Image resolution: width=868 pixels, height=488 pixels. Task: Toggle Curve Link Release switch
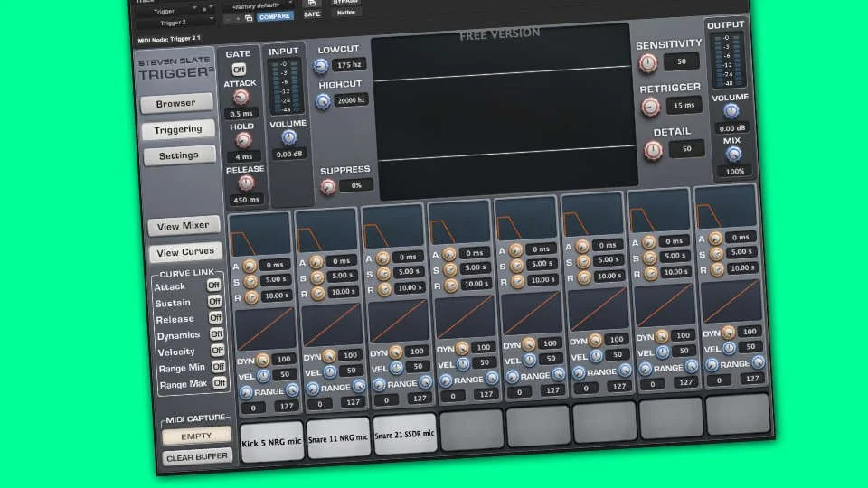(216, 317)
